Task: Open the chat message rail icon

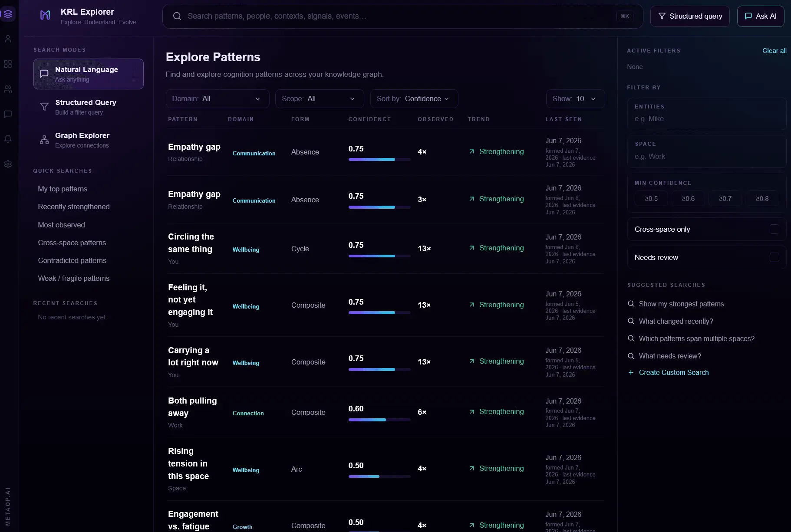Action: [x=8, y=114]
